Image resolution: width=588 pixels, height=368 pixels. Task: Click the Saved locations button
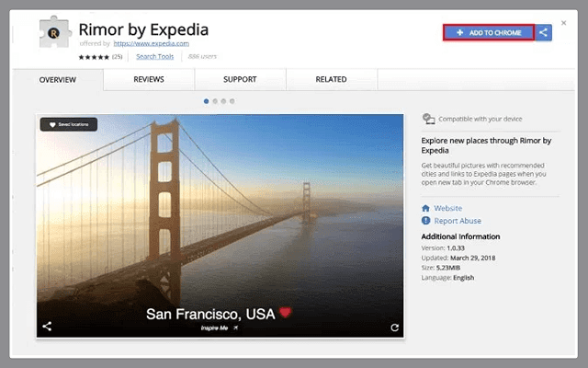(x=68, y=124)
